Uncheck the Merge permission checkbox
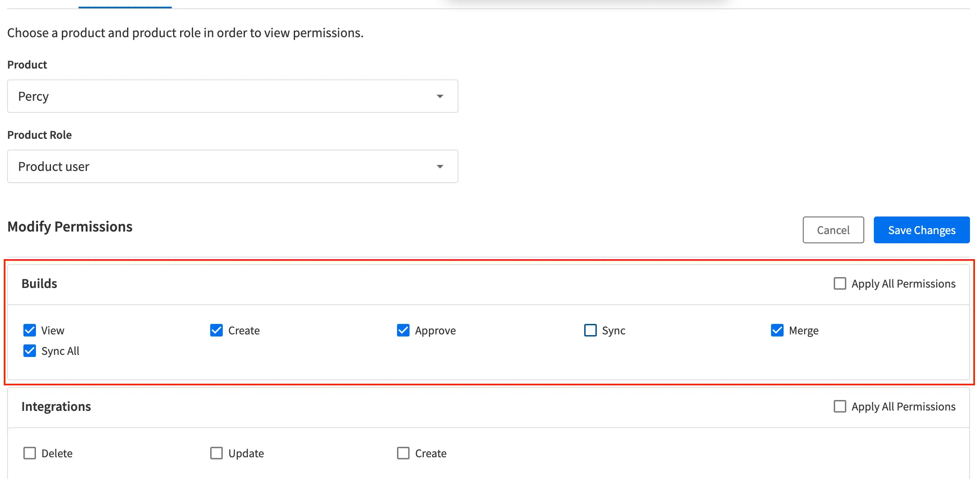Screen dimensions: 980x479 pyautogui.click(x=777, y=330)
